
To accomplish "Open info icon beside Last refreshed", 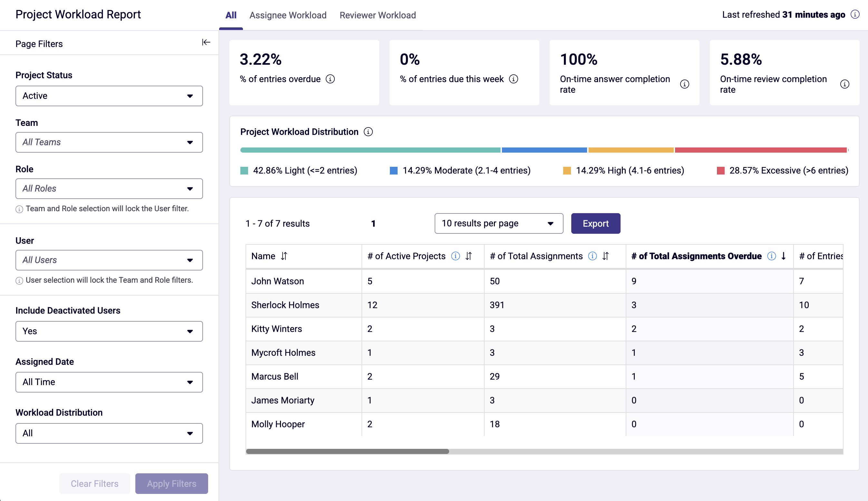I will tap(855, 14).
